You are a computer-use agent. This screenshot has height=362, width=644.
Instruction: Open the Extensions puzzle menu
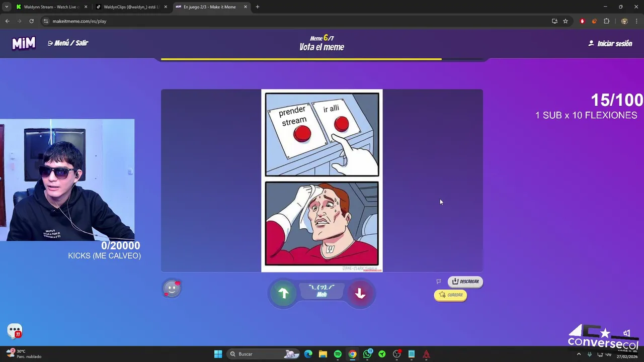pos(607,21)
